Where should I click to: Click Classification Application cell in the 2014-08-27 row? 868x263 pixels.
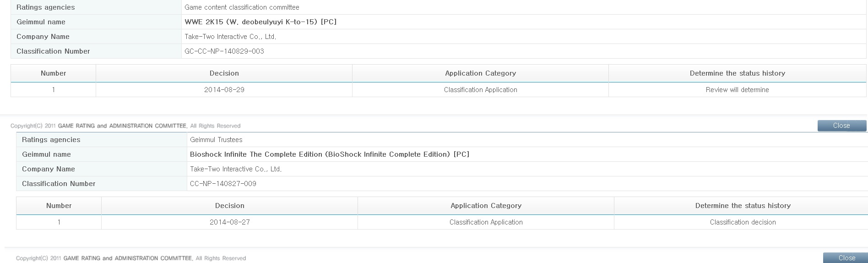click(x=486, y=222)
